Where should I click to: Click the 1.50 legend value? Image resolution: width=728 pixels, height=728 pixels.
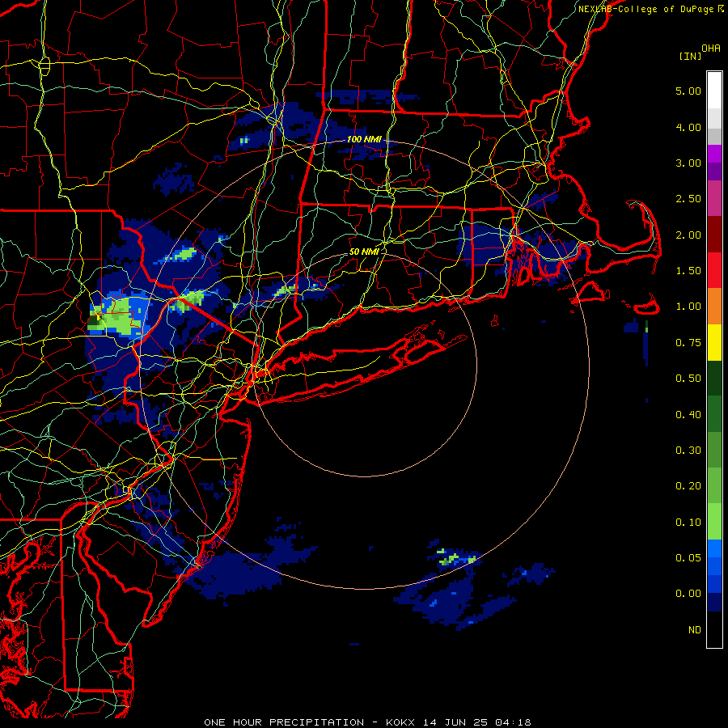point(688,271)
